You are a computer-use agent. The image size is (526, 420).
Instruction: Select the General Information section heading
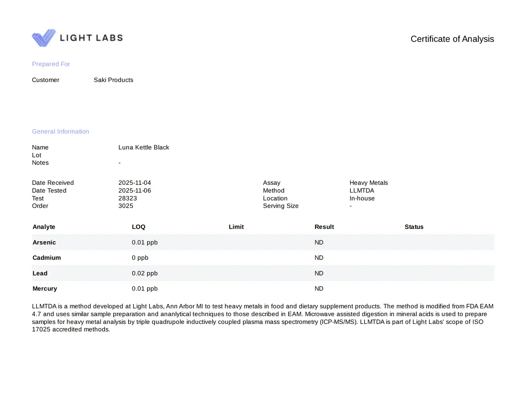tap(60, 132)
